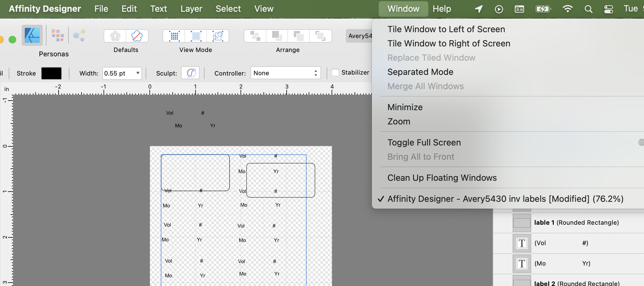Check the box right of the Stabilizer option
The height and width of the screenshot is (286, 644).
335,72
